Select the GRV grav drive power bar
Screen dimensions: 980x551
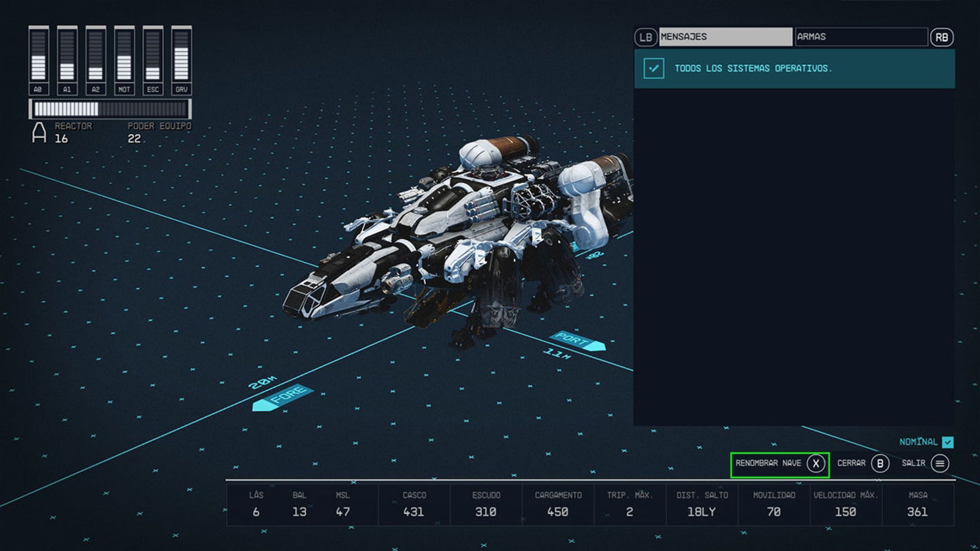[x=182, y=61]
